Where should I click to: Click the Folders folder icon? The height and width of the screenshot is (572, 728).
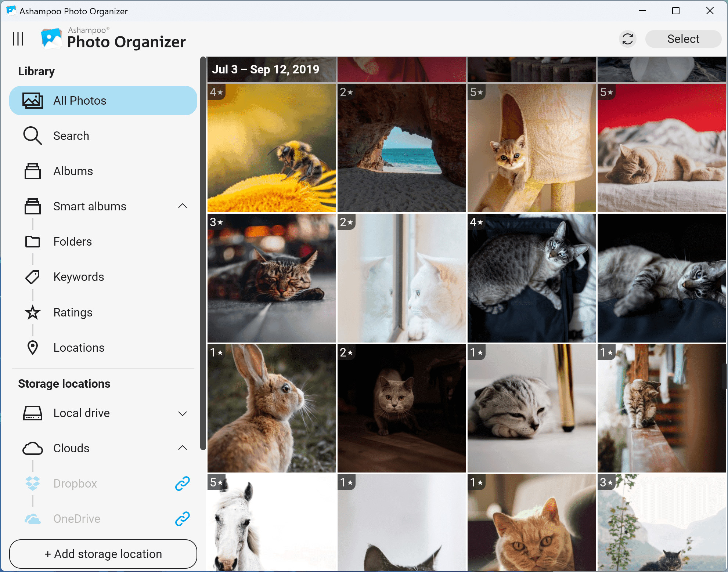pos(33,242)
